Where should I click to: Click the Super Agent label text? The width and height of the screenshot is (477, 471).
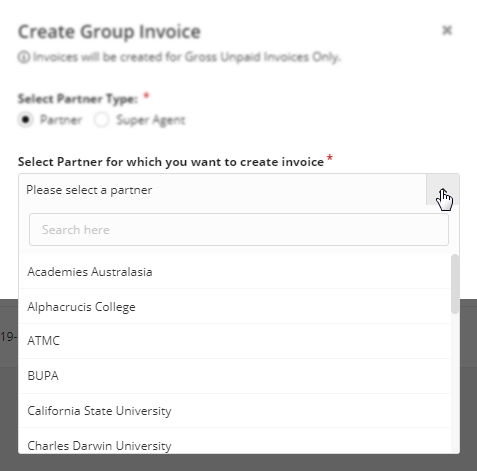tap(151, 120)
